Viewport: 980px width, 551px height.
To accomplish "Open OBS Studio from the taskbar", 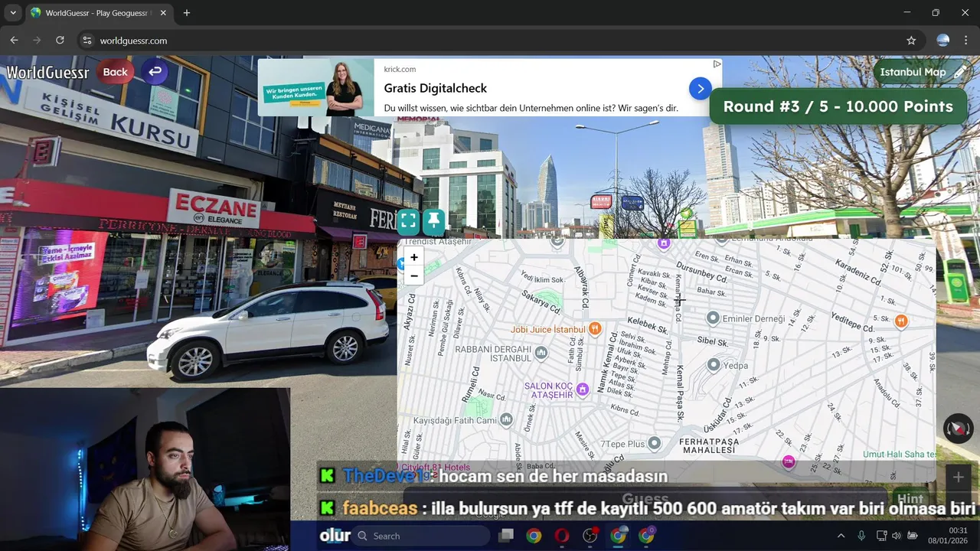I will pos(590,536).
